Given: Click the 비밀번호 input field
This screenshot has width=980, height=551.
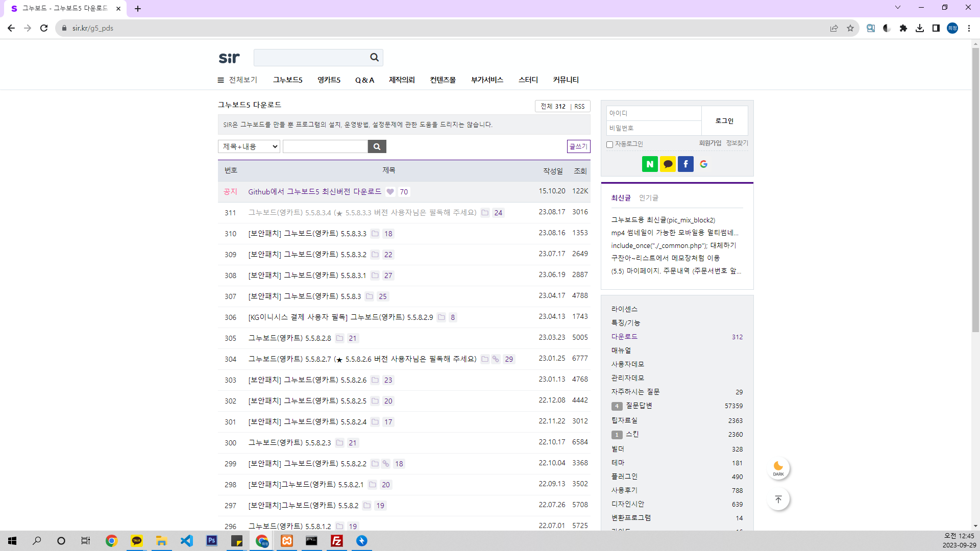Looking at the screenshot, I should pyautogui.click(x=654, y=128).
